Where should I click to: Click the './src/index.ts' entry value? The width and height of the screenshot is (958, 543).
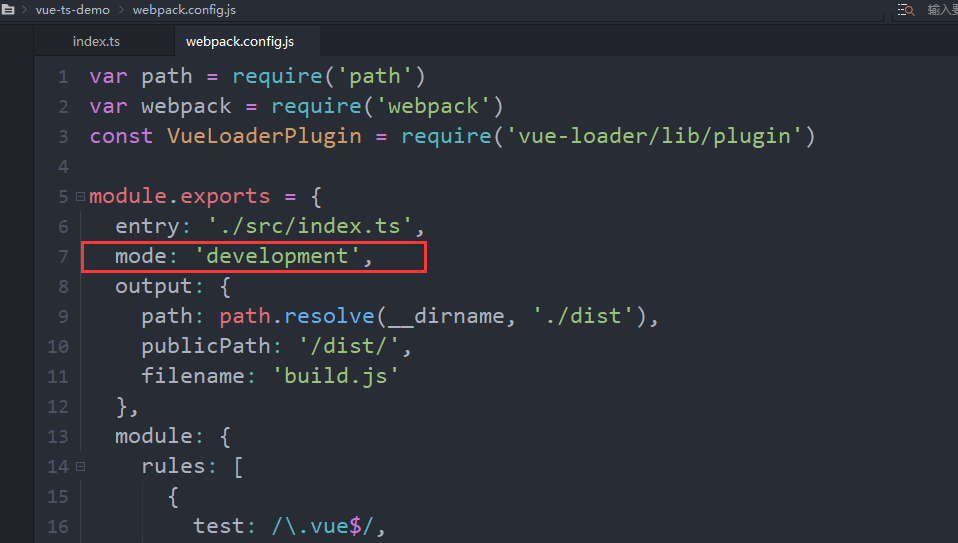point(316,227)
